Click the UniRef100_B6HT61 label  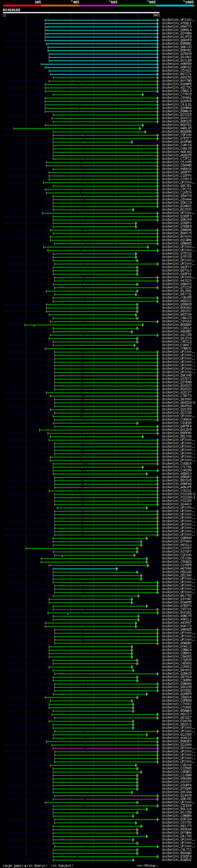pos(177,125)
